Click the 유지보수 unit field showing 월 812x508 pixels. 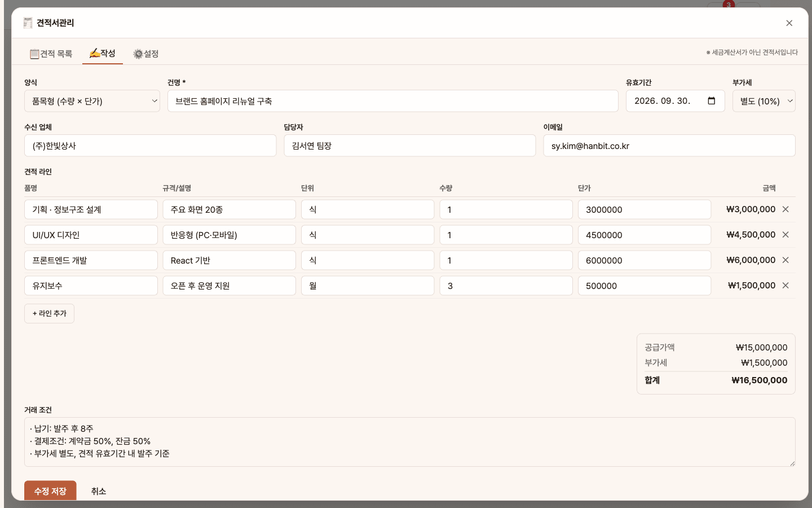[x=368, y=286]
